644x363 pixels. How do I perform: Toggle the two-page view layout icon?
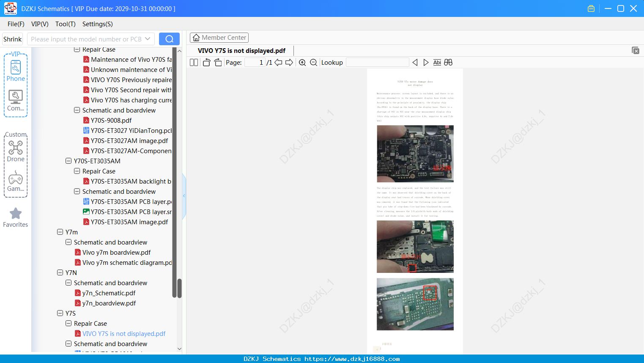tap(194, 63)
